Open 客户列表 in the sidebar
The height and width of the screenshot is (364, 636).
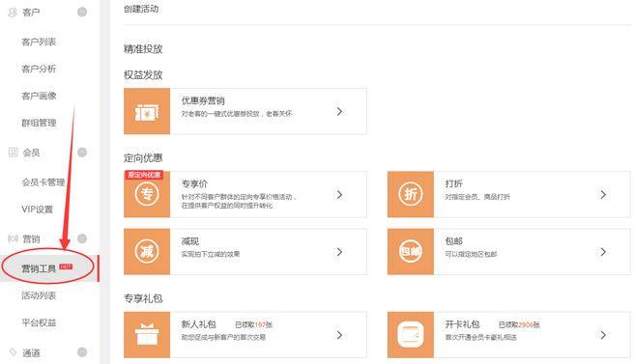39,42
